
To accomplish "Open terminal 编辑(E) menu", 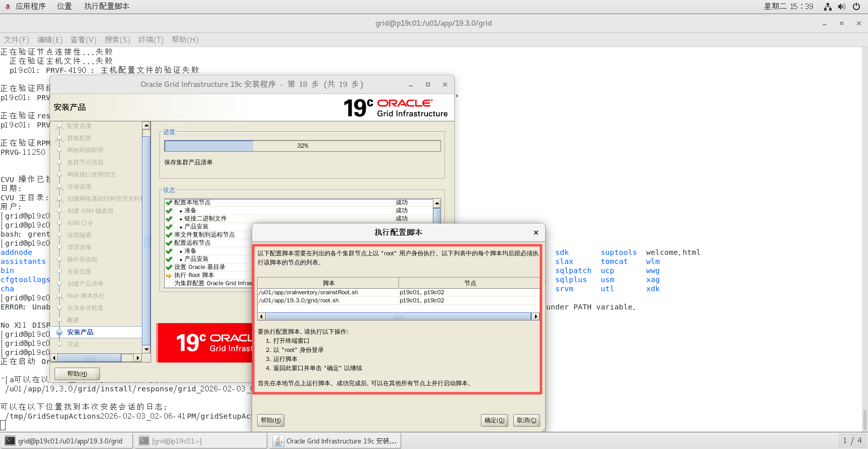I will coord(50,39).
